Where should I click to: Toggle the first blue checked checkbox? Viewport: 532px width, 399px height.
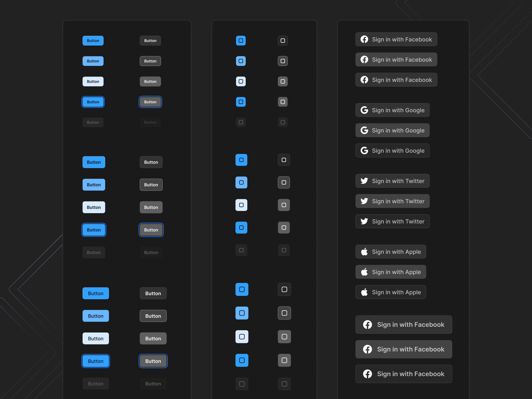point(241,41)
